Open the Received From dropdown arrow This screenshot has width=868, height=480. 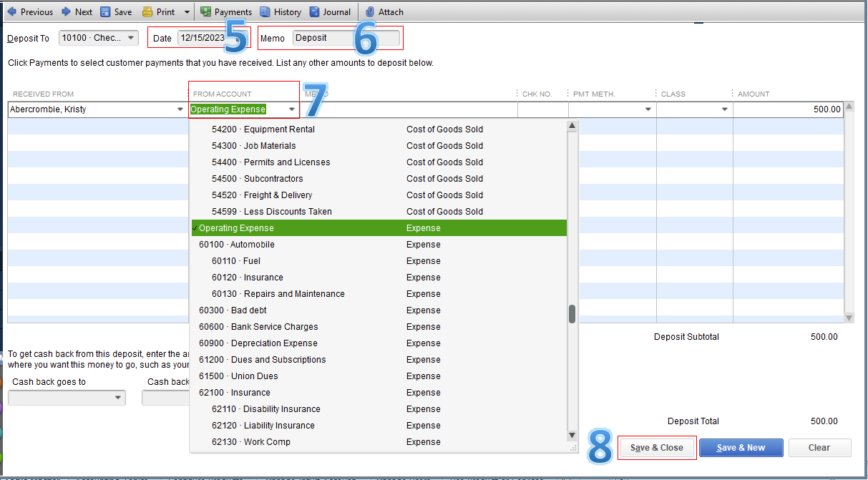[180, 109]
